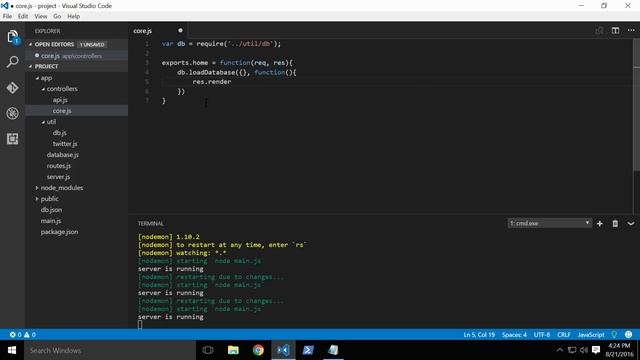This screenshot has height=360, width=640.
Task: Open main.js in the explorer tree
Action: [x=51, y=221]
